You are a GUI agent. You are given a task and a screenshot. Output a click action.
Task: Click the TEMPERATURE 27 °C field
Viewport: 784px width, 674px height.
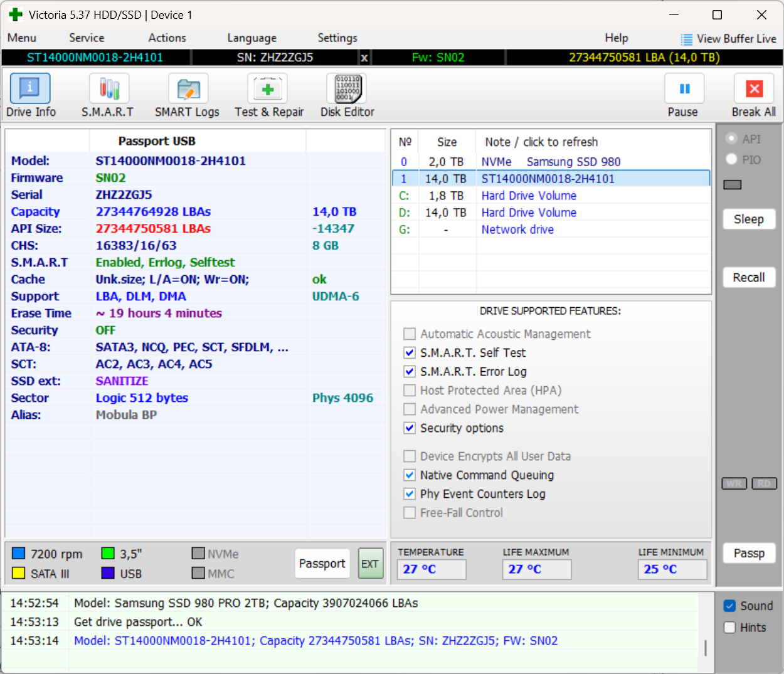(432, 569)
